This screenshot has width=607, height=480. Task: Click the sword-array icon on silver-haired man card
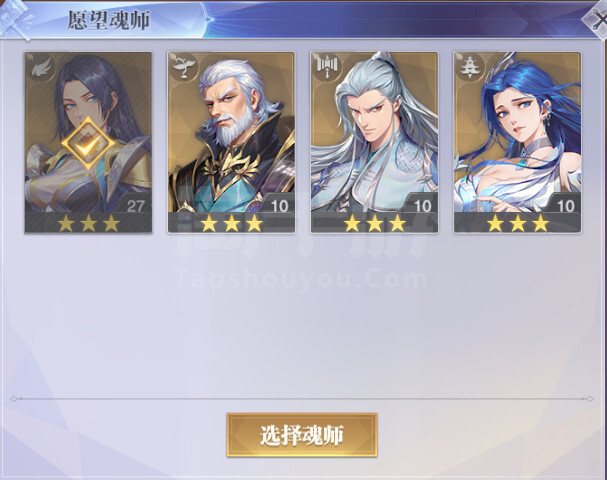(x=327, y=67)
